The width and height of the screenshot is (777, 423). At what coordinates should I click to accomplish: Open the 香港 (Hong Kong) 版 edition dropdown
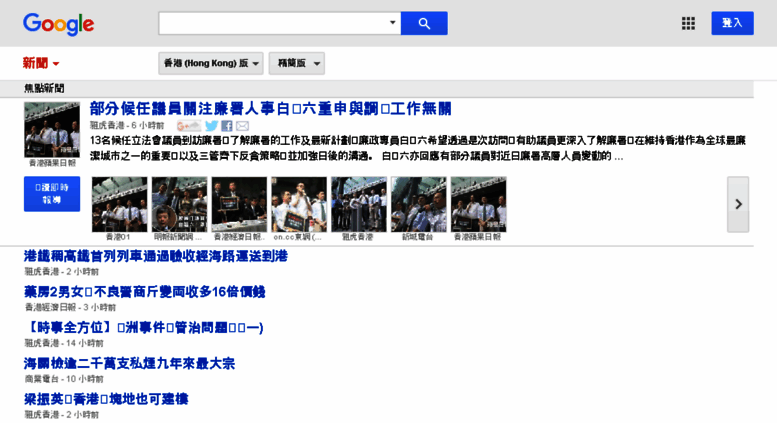tap(211, 63)
